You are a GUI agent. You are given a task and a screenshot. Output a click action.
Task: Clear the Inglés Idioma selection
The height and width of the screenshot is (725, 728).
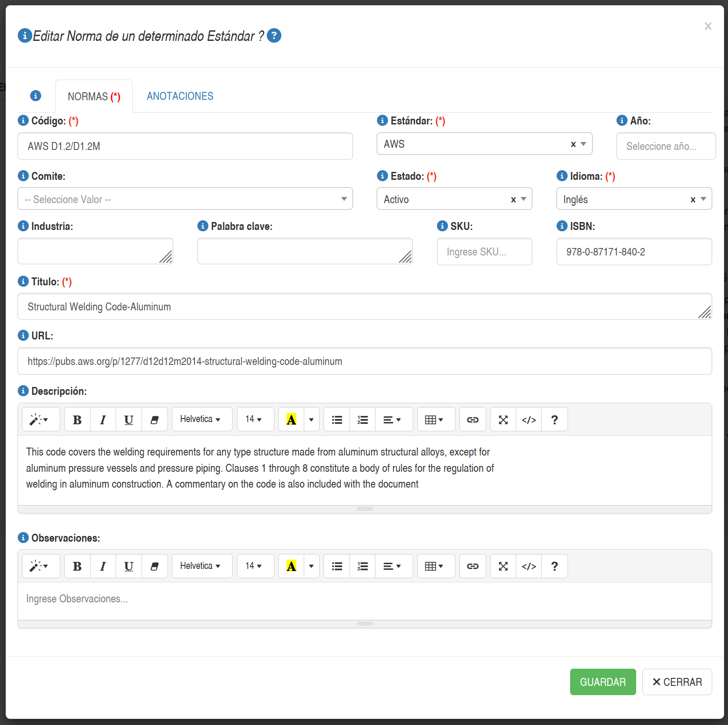(x=693, y=200)
